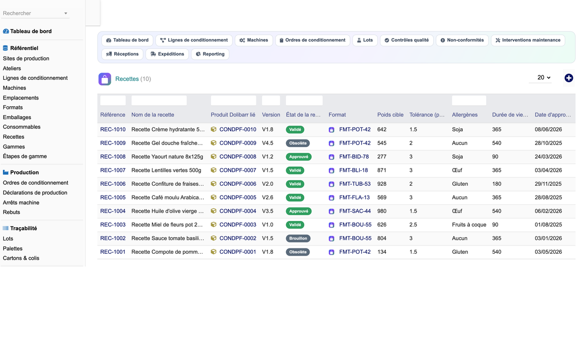This screenshot has height=364, width=588.
Task: Open the Machines top tab
Action: pos(254,40)
